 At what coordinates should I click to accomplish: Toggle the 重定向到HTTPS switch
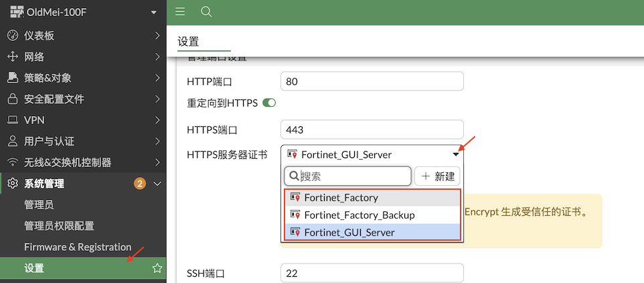click(269, 103)
